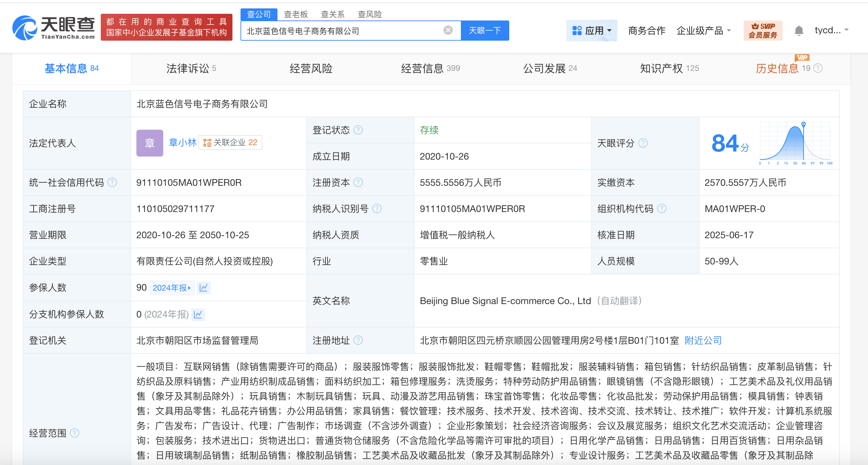Open the SVIP member service badge
The image size is (868, 465).
[x=763, y=30]
